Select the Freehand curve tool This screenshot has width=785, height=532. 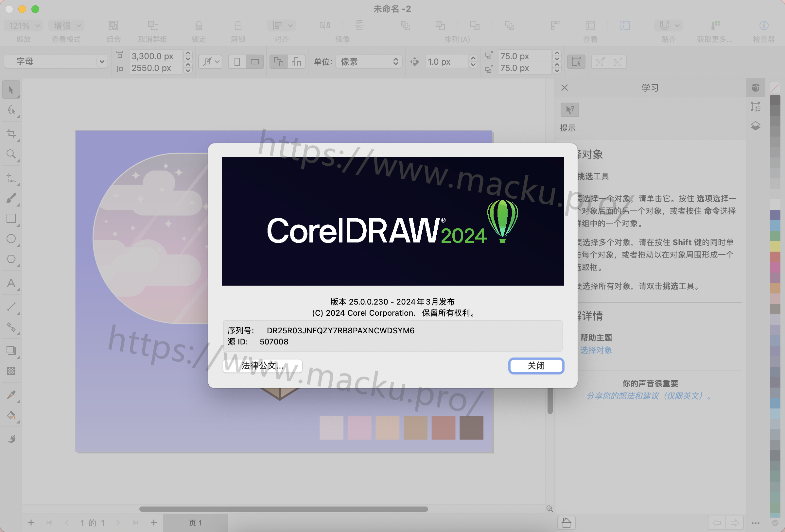click(11, 178)
